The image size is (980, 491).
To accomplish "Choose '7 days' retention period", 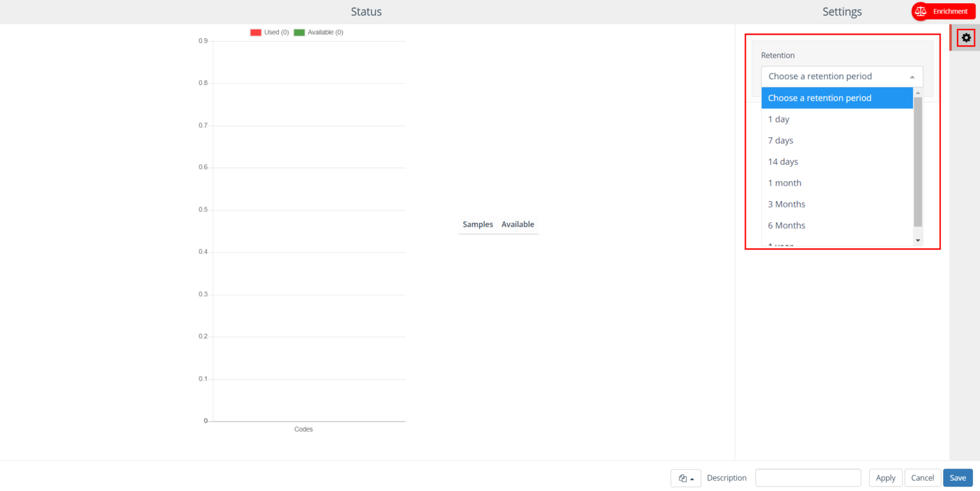I will (780, 140).
